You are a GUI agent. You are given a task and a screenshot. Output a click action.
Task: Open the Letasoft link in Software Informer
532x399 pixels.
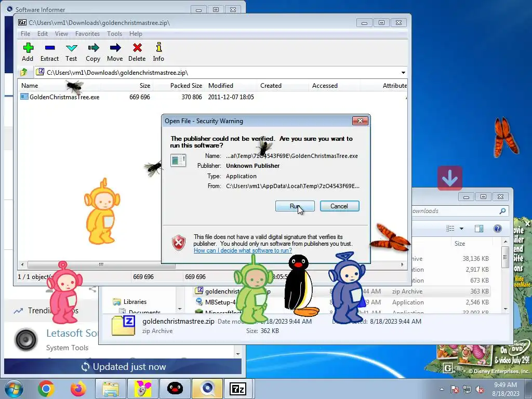pyautogui.click(x=72, y=333)
